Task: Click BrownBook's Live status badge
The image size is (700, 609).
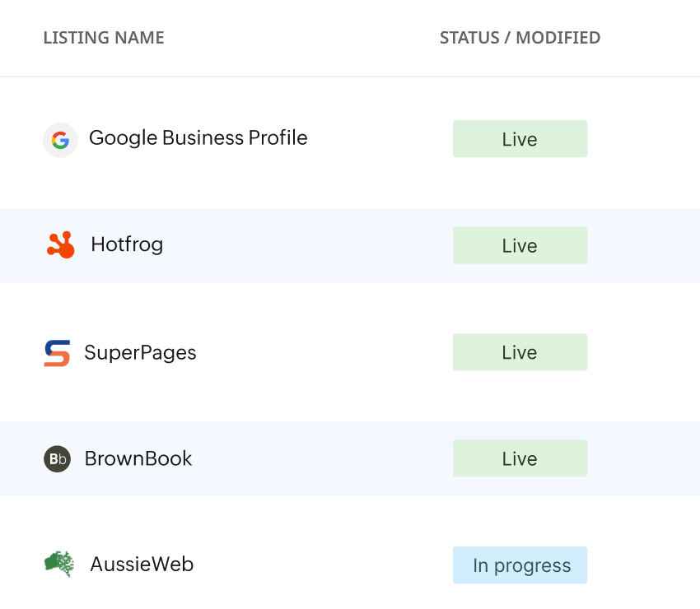Action: (x=520, y=458)
